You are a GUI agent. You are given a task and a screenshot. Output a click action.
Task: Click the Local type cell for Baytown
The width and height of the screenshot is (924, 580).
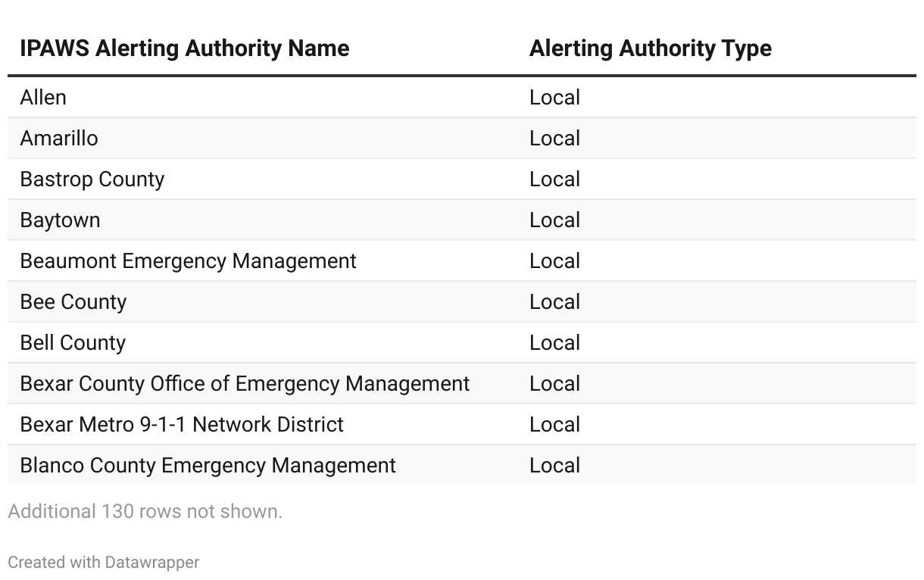pyautogui.click(x=554, y=220)
